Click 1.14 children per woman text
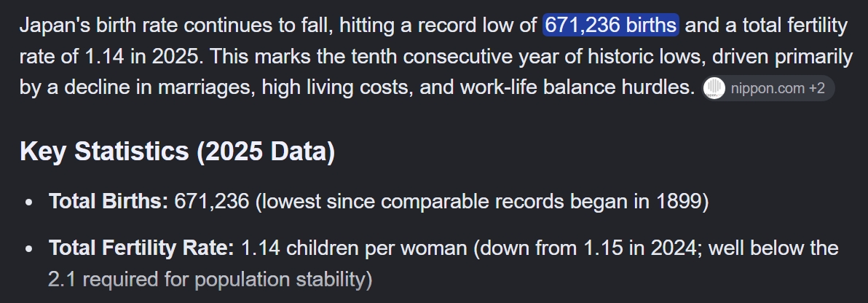The image size is (868, 303). pos(354,248)
